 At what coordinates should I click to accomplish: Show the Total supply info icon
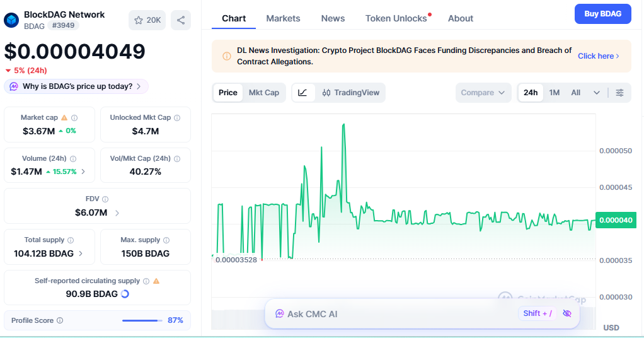coord(71,240)
